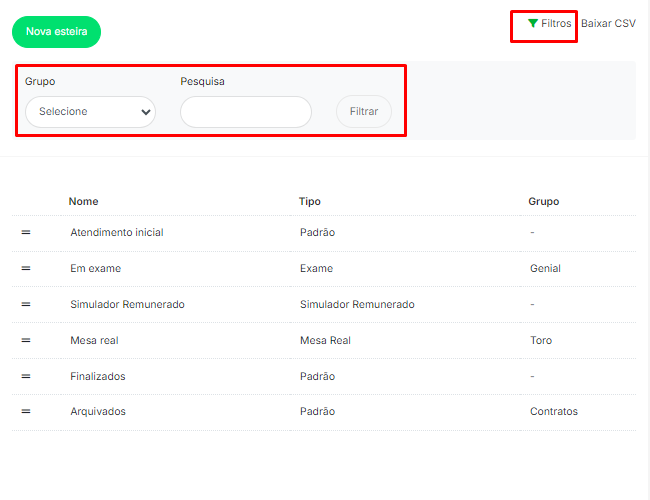
Task: Open the Atendimento inicial esteira
Action: [116, 233]
